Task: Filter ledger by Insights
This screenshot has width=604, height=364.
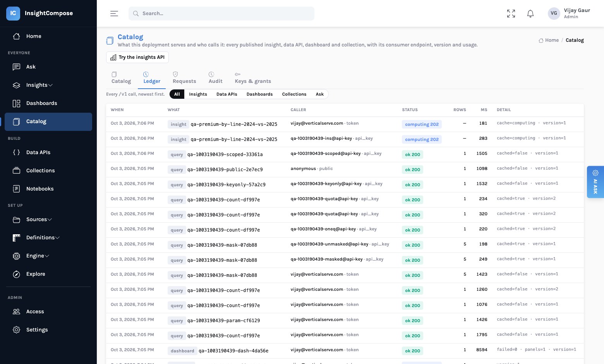Action: (x=198, y=94)
